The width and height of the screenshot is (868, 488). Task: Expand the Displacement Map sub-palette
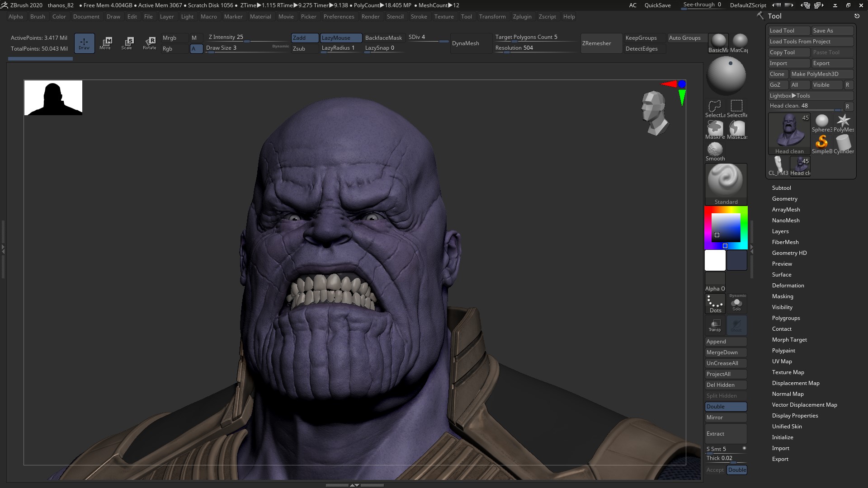(796, 383)
